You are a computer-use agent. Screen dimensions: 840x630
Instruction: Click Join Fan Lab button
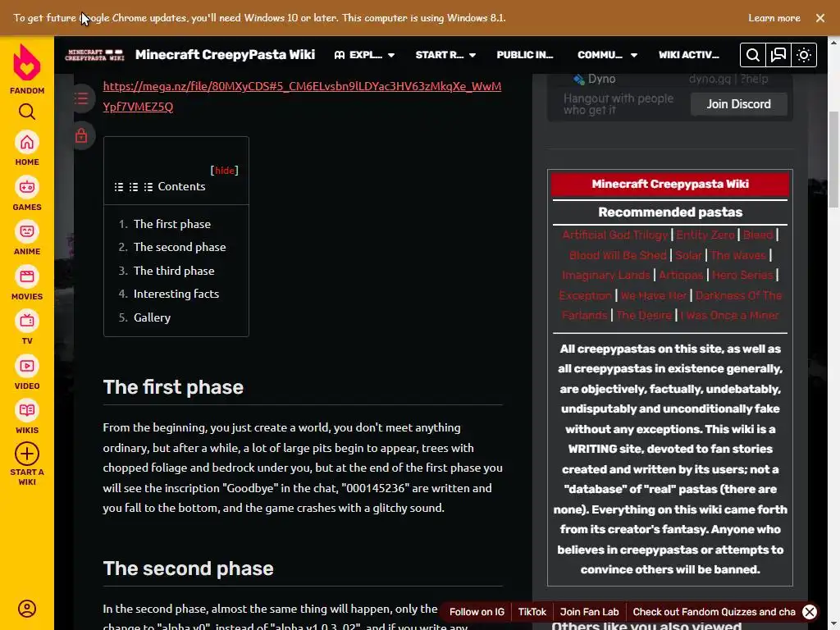[589, 612]
